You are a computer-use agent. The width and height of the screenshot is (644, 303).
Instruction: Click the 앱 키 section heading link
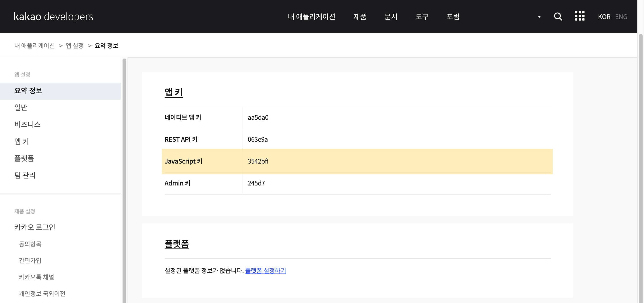tap(174, 92)
